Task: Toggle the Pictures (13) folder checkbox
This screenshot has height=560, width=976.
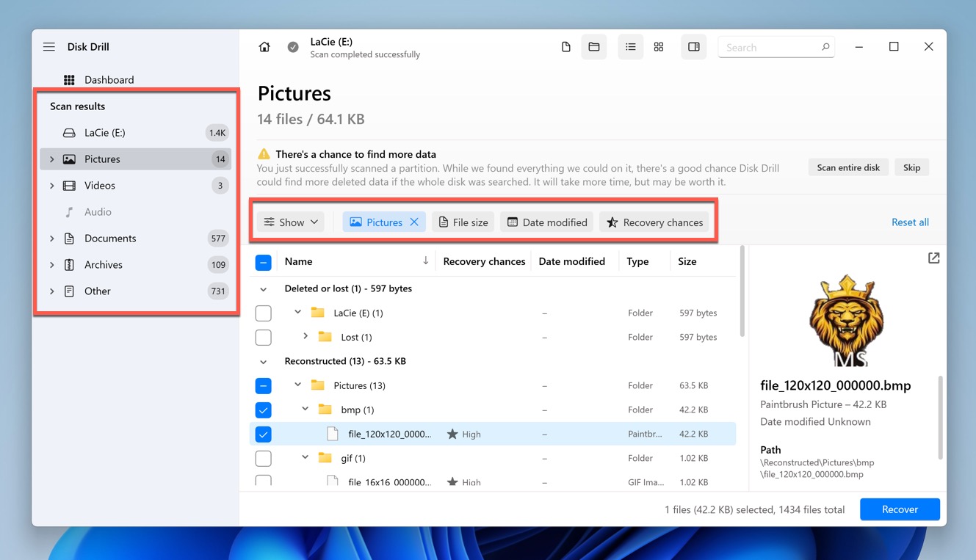Action: pyautogui.click(x=264, y=386)
